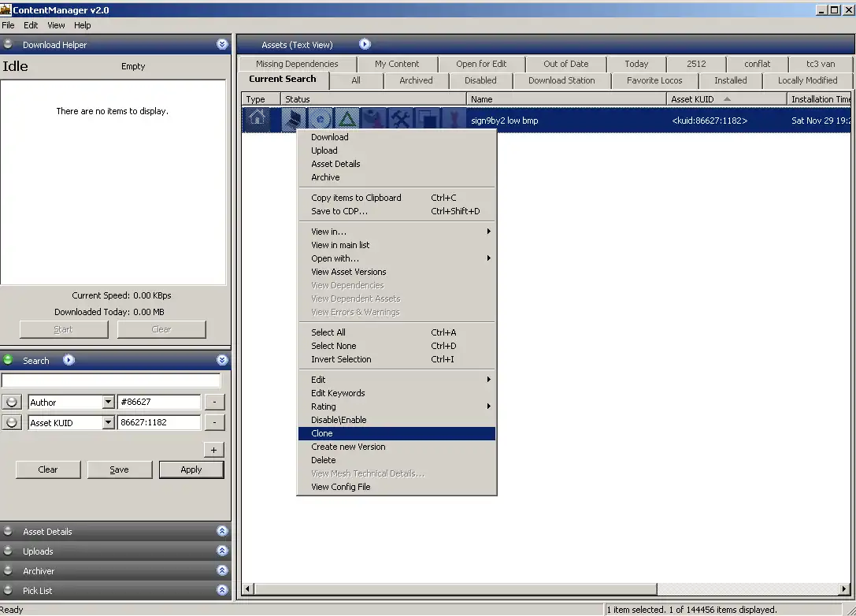
Task: Click the crossed tools status icon
Action: (x=401, y=120)
